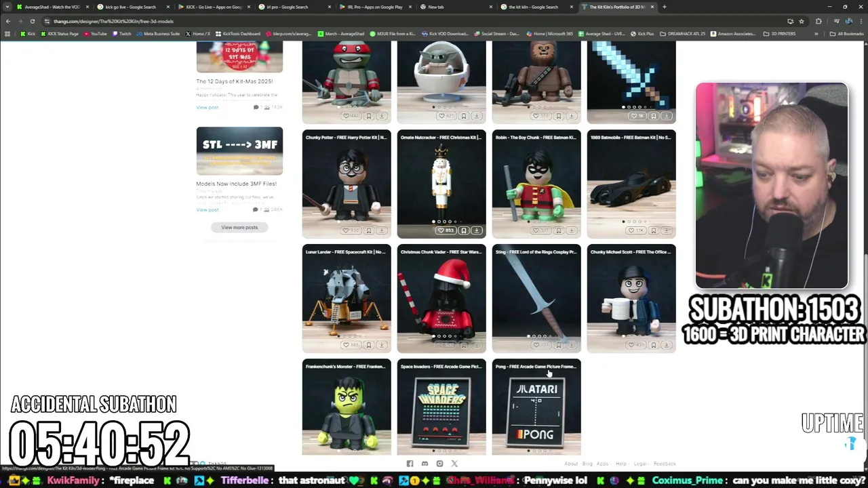
Task: Bookmark the 1989 Batmobile model
Action: click(654, 230)
